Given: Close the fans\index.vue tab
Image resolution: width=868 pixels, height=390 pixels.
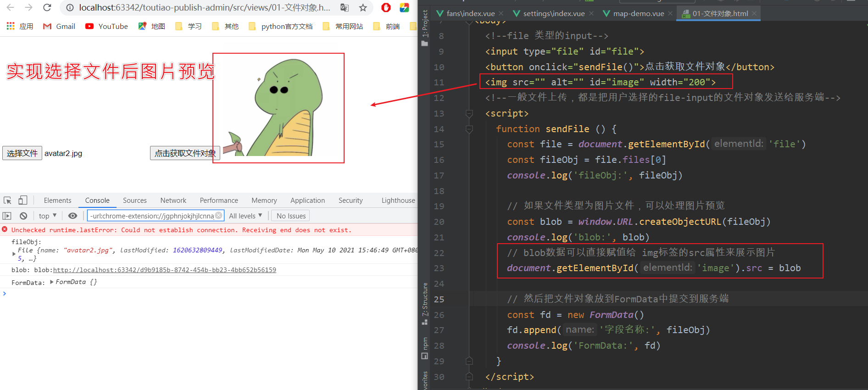Looking at the screenshot, I should 501,13.
